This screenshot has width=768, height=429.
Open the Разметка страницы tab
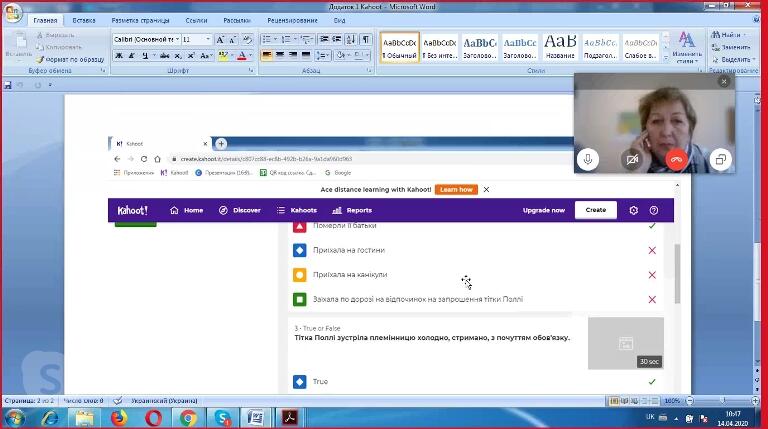point(140,21)
